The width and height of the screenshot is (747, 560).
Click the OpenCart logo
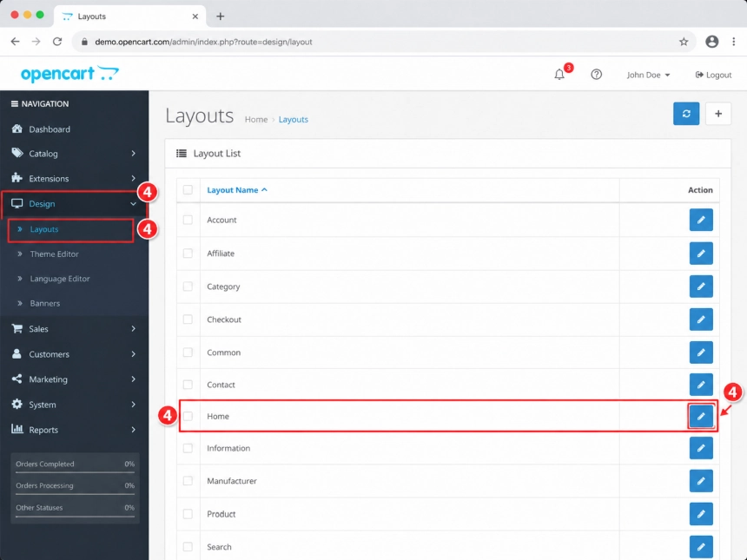[x=69, y=74]
